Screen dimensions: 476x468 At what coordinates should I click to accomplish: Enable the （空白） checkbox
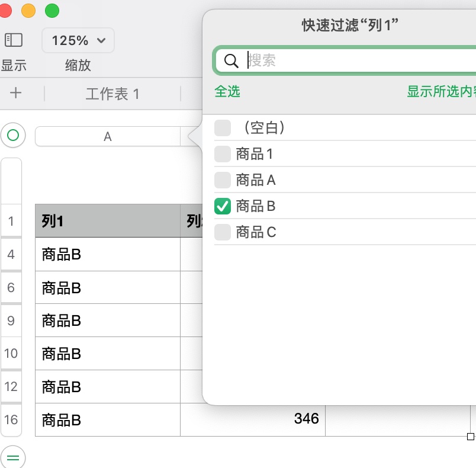coord(223,127)
